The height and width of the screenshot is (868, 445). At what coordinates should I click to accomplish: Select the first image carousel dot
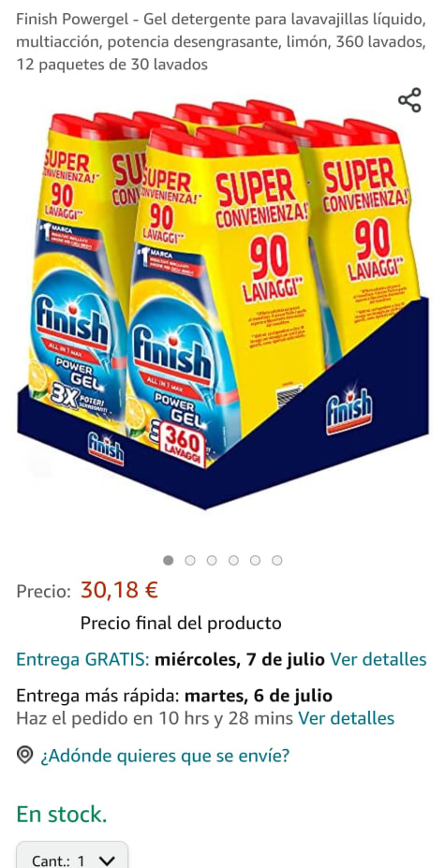point(169,560)
